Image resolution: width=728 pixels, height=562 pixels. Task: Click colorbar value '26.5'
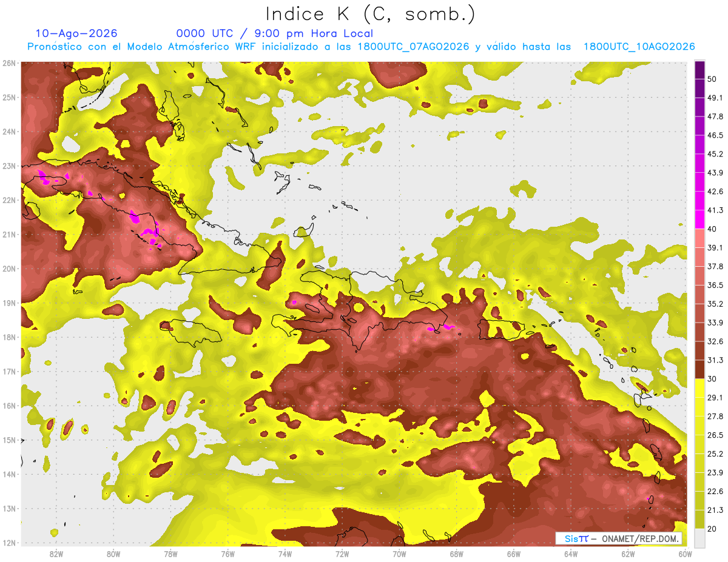pyautogui.click(x=715, y=435)
